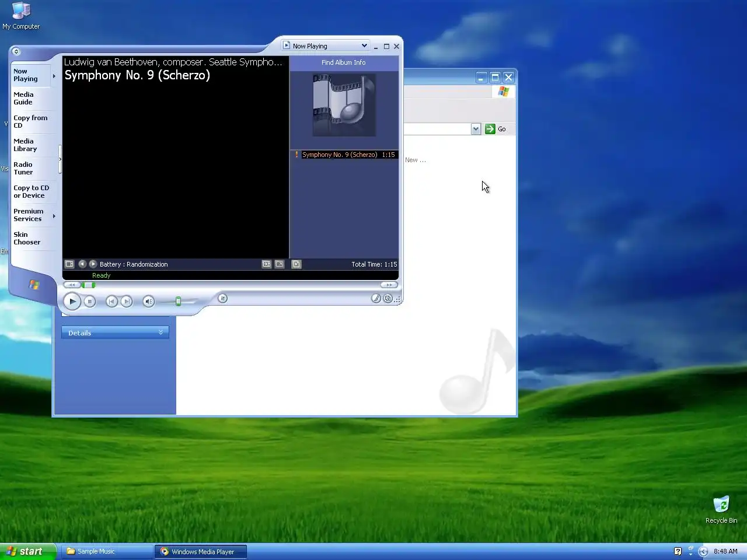747x560 pixels.
Task: Click the Windows logo on the player
Action: pos(34,285)
